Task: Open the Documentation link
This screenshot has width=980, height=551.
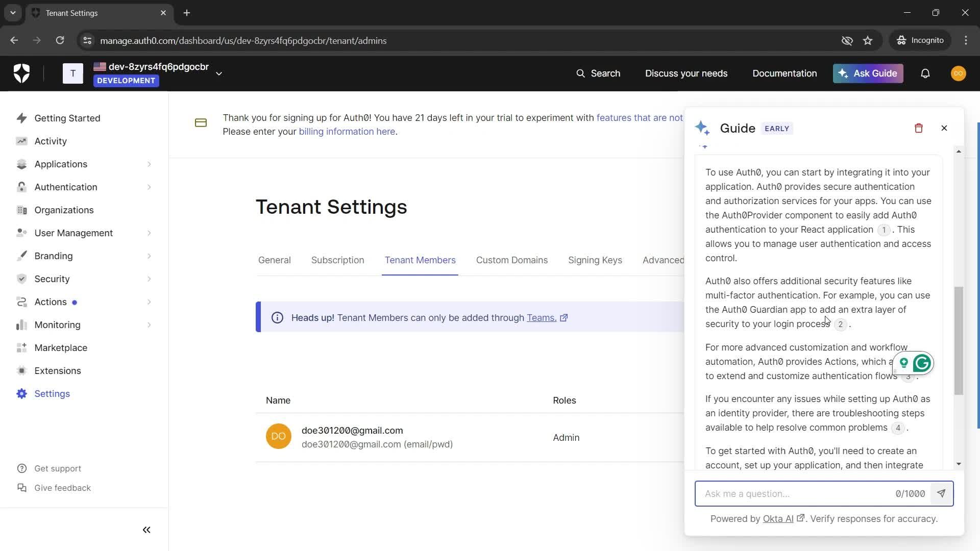Action: [x=785, y=73]
